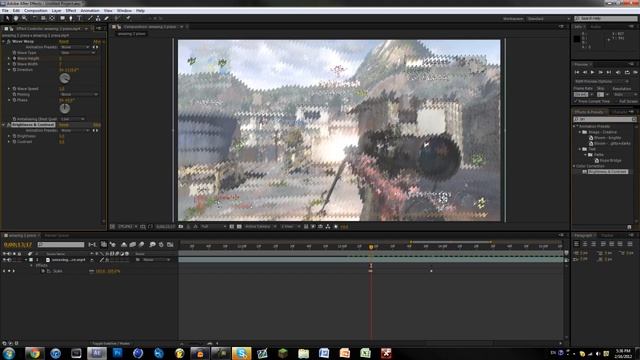This screenshot has width=640, height=360.
Task: Open the Effect menu
Action: pos(71,11)
